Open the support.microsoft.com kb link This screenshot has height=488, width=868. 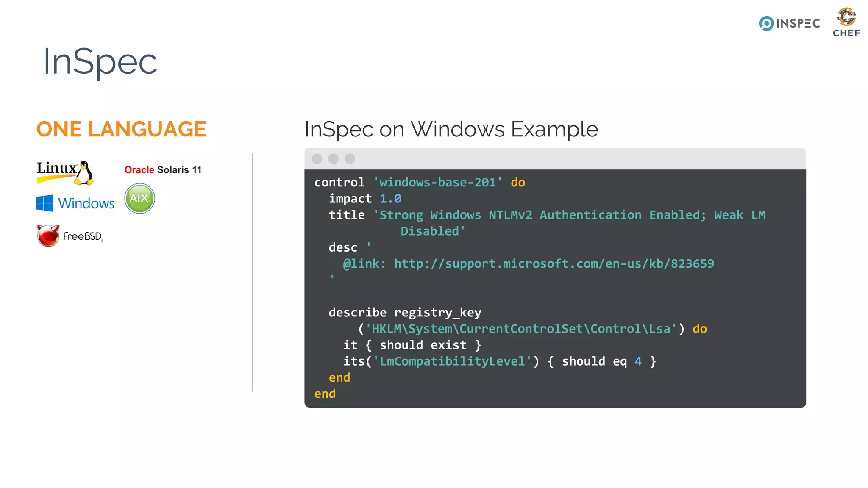(554, 264)
